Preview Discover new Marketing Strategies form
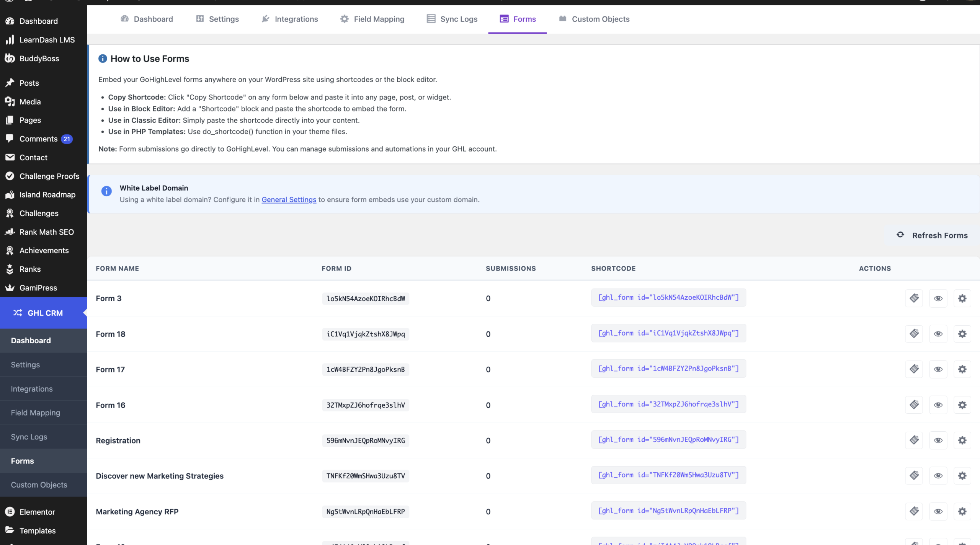The width and height of the screenshot is (980, 545). pos(938,476)
